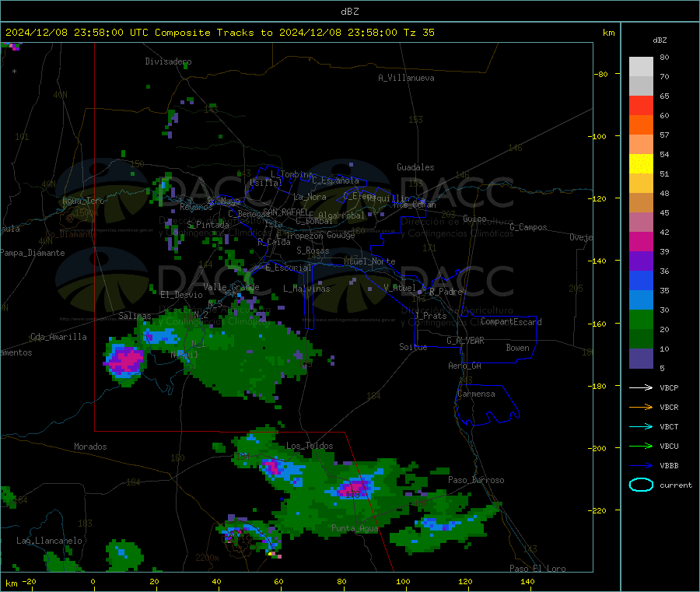Choose the violet swatch between 10 and 5

tap(641, 359)
